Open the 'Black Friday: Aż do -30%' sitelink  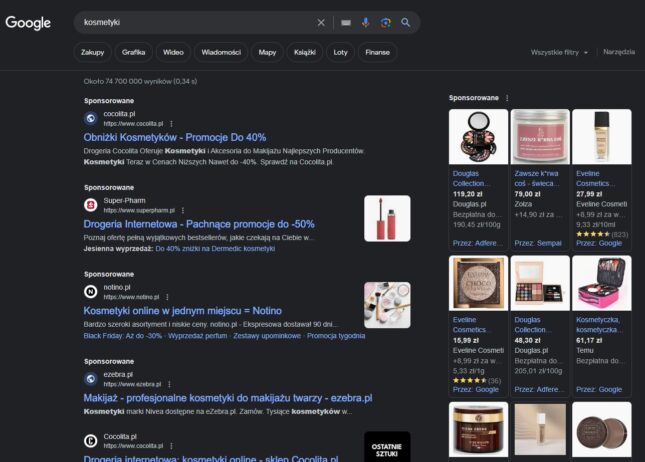pos(123,336)
